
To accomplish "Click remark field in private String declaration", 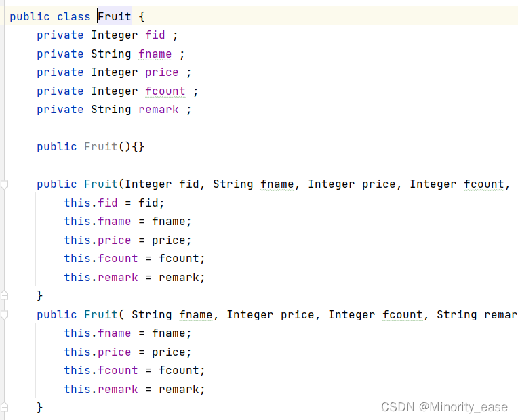I will tap(158, 109).
